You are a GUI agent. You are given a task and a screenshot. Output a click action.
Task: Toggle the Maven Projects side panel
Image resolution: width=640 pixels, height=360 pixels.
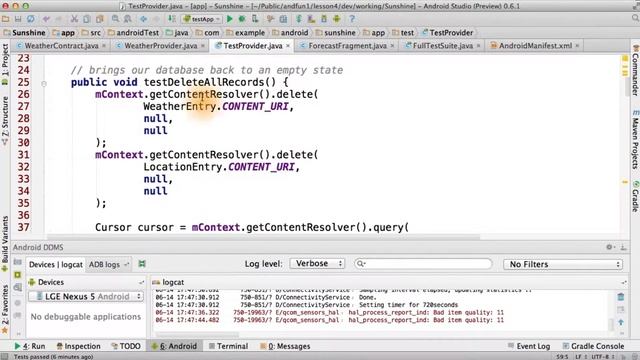pos(636,139)
